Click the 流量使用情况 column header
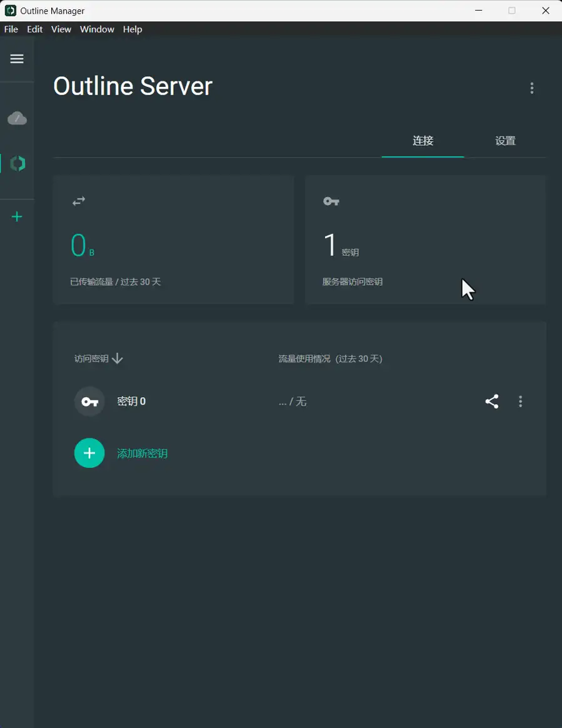The height and width of the screenshot is (728, 562). pyautogui.click(x=331, y=359)
